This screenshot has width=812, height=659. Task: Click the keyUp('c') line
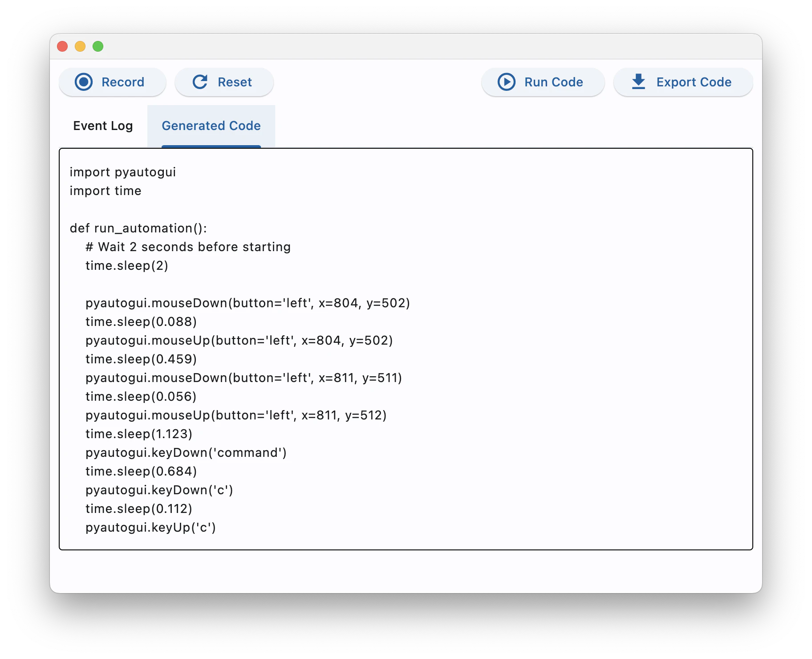150,528
